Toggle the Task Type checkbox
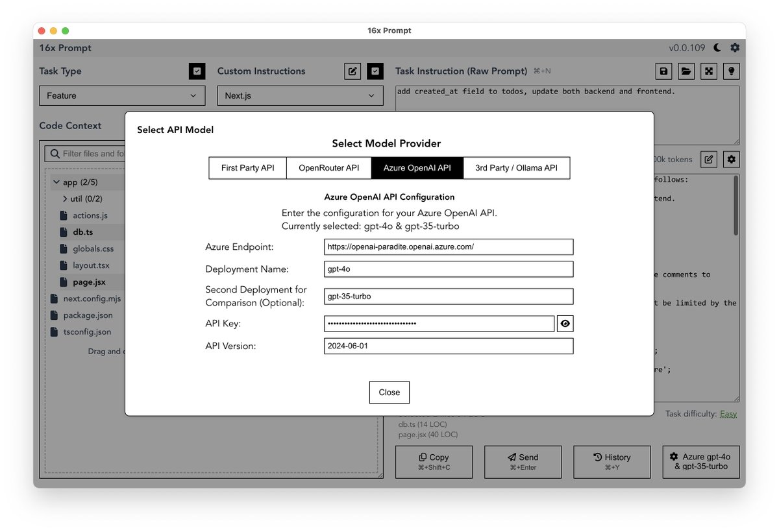The height and width of the screenshot is (532, 779). tap(197, 71)
